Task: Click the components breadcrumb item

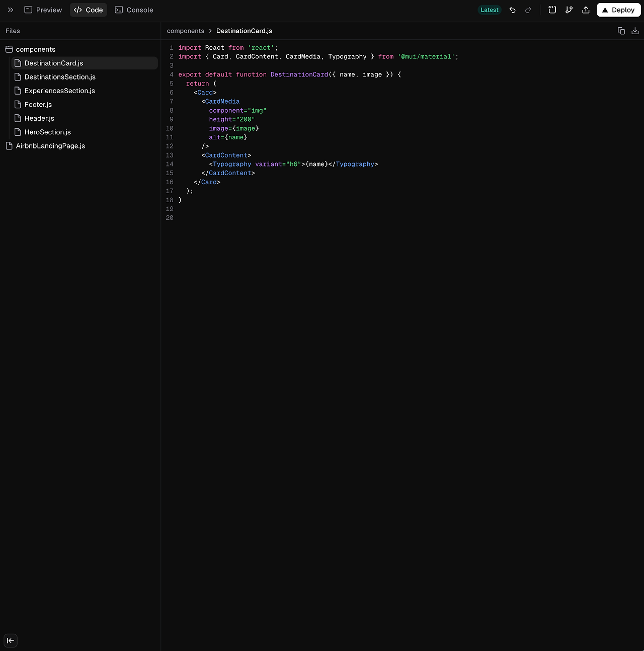Action: [x=186, y=31]
